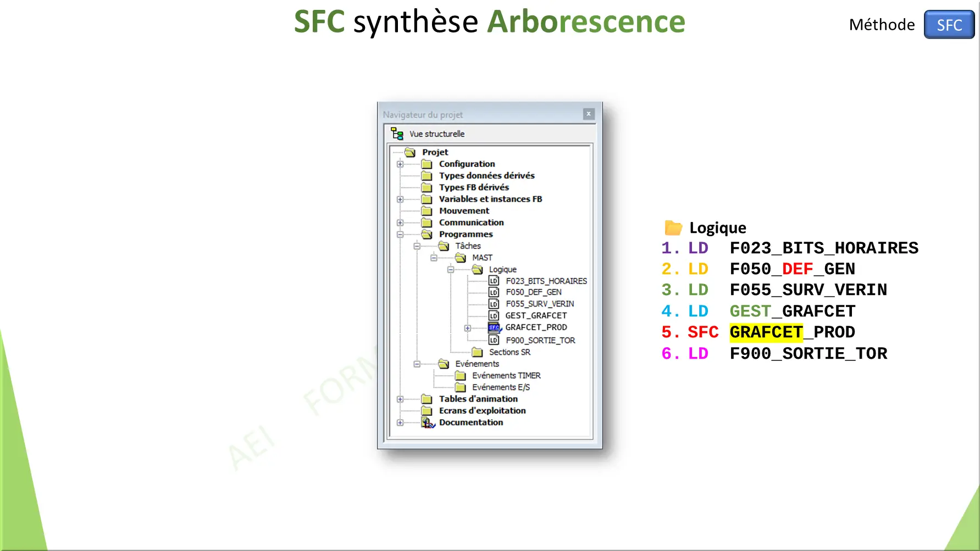Select the LD icon next to F023_BITS_HORAIRES
Image resolution: width=980 pixels, height=551 pixels.
pyautogui.click(x=493, y=281)
